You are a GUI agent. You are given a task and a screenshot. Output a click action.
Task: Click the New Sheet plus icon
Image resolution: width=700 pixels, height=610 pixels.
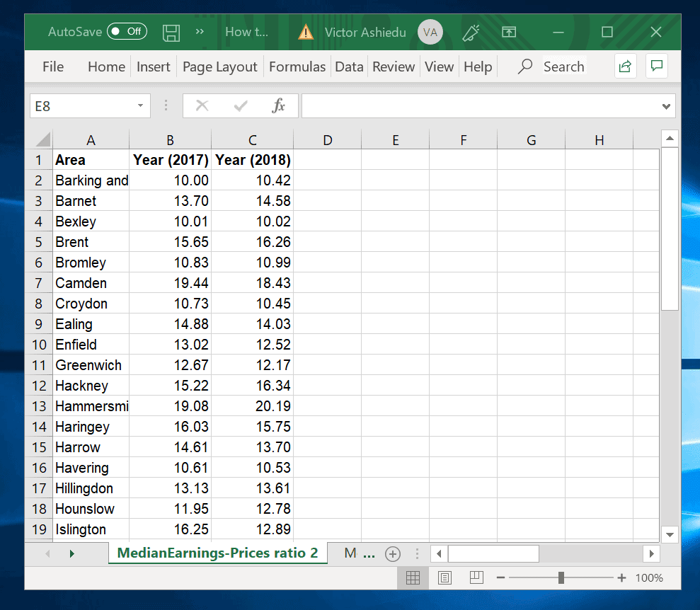point(392,554)
